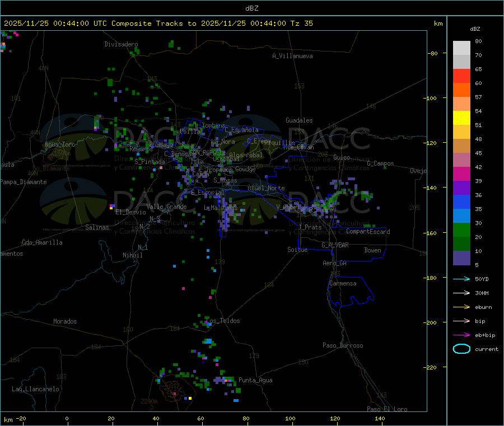This screenshot has width=504, height=426.
Task: Click the C_Española place label
Action: (x=241, y=130)
